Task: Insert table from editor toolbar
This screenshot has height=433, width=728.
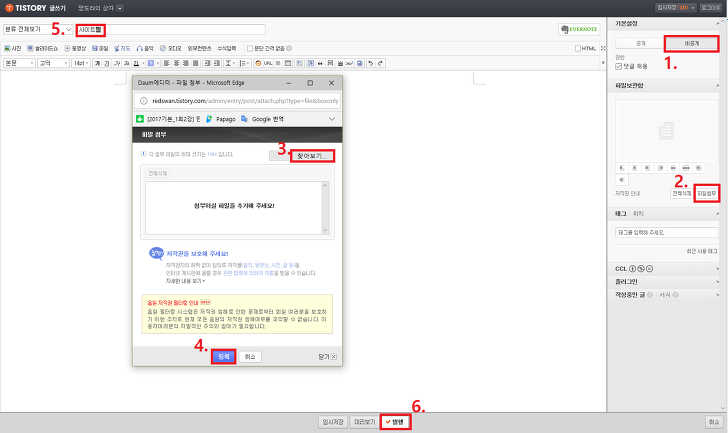Action: [288, 63]
